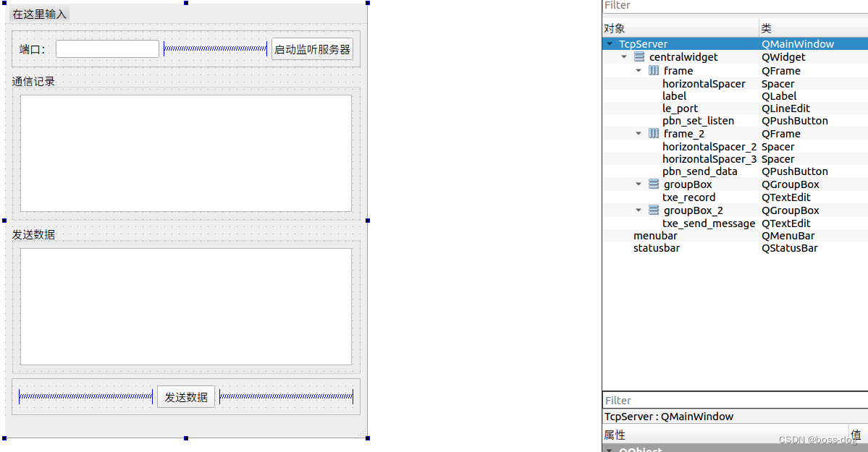
Task: Collapse the groupBox_2 tree node
Action: click(639, 210)
